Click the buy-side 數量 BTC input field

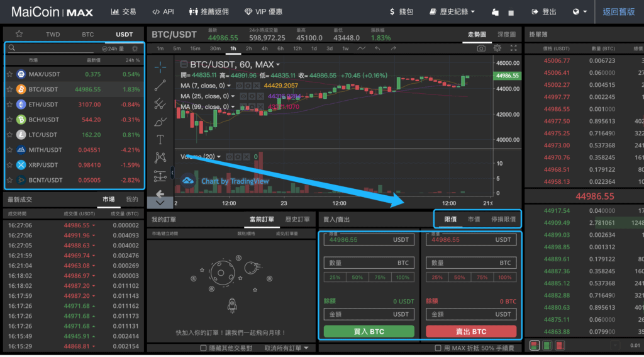pos(369,263)
